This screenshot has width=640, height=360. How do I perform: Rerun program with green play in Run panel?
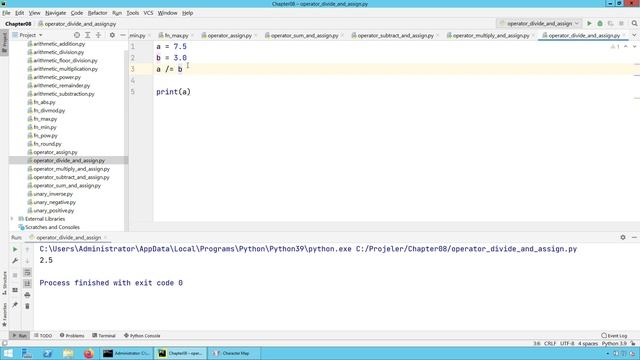click(x=15, y=249)
